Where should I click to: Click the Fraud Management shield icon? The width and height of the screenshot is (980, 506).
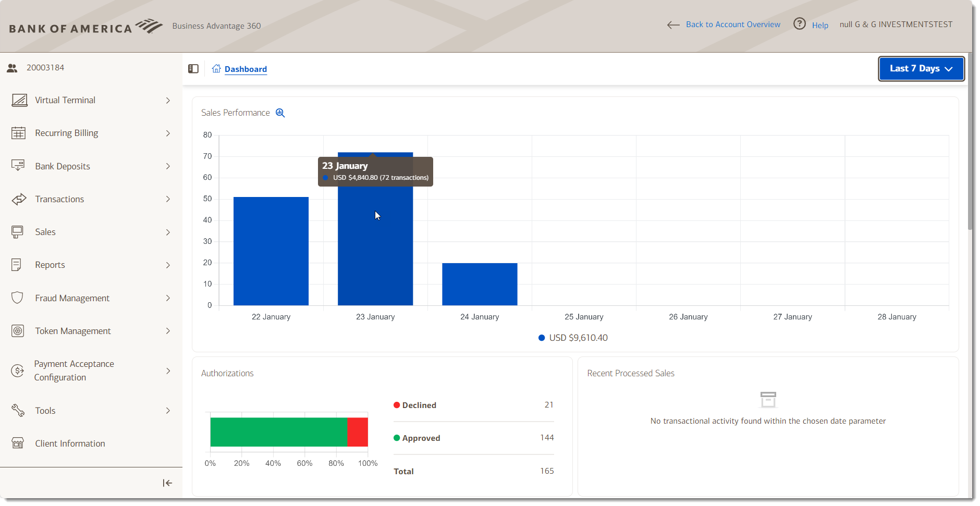[x=17, y=298]
